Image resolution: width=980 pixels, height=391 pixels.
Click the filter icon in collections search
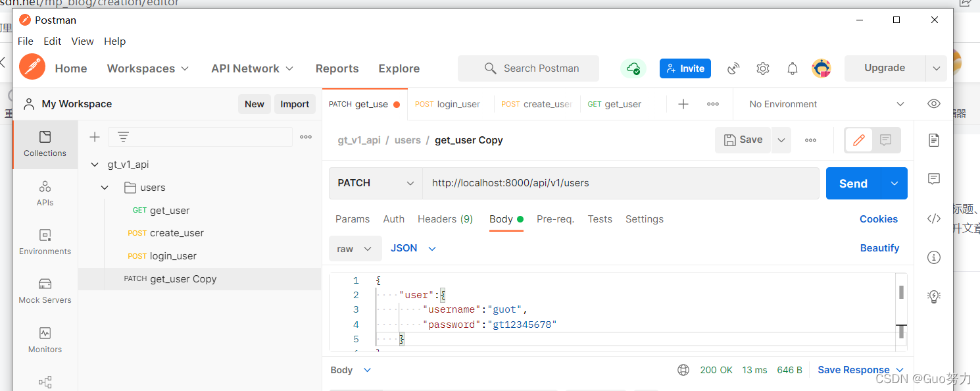point(123,137)
